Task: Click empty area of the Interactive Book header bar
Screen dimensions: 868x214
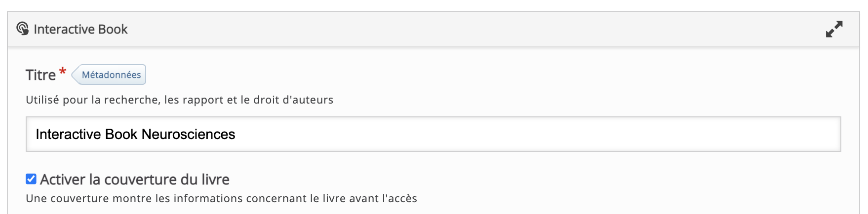Action: pyautogui.click(x=444, y=30)
